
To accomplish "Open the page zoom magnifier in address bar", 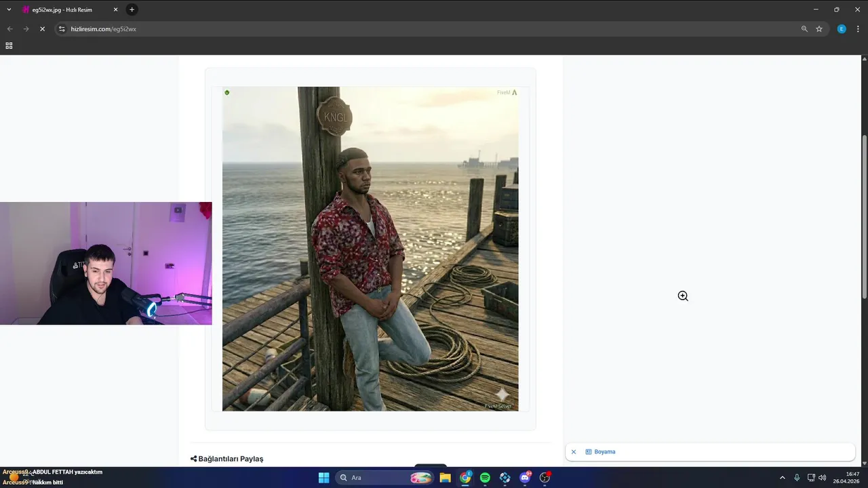I will coord(804,29).
